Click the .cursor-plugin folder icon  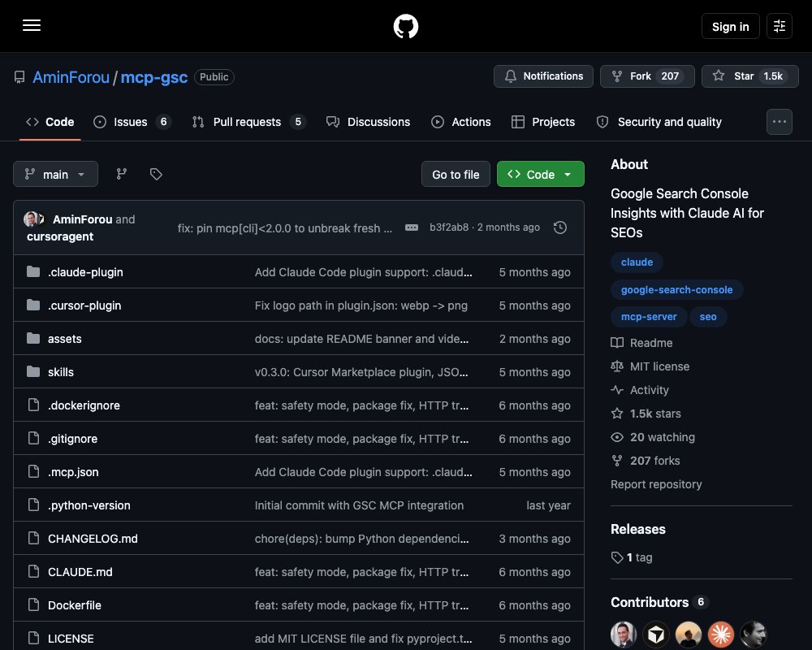(33, 305)
